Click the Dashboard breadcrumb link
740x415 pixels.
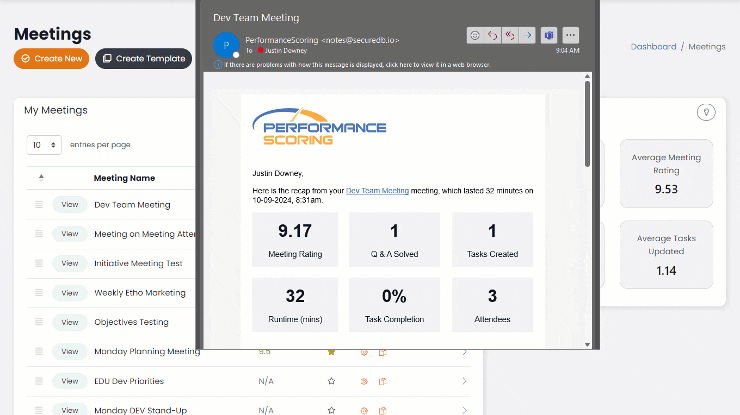coord(653,47)
